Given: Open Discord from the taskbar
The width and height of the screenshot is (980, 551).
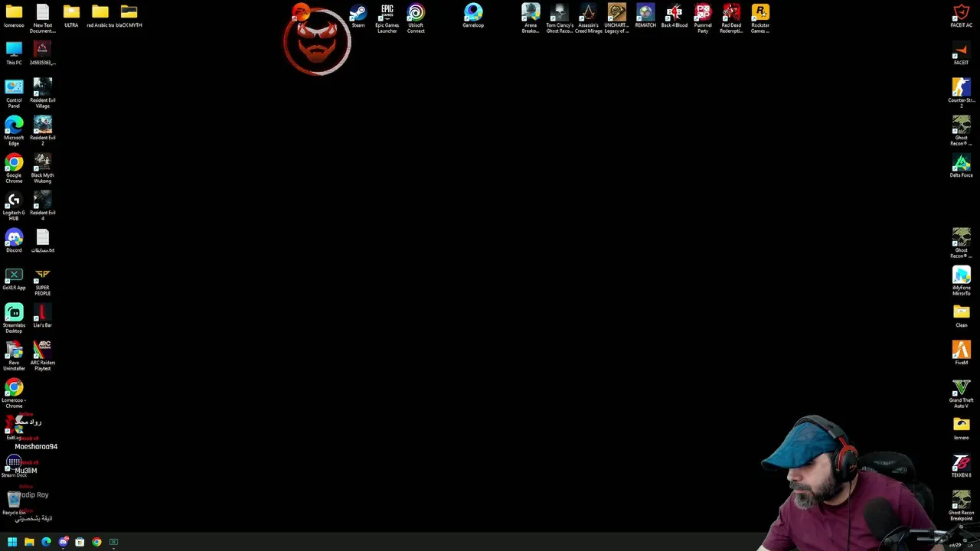Looking at the screenshot, I should click(63, 542).
